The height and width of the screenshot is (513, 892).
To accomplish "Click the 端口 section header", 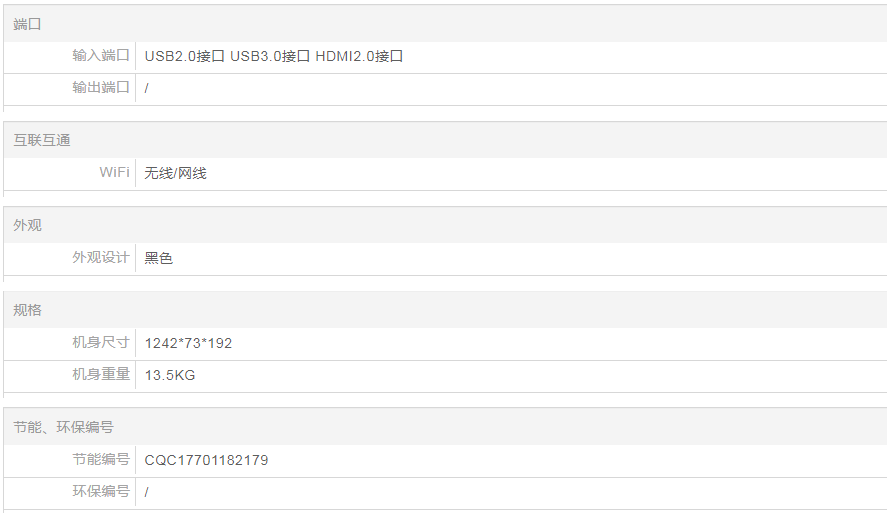I will click(x=28, y=24).
